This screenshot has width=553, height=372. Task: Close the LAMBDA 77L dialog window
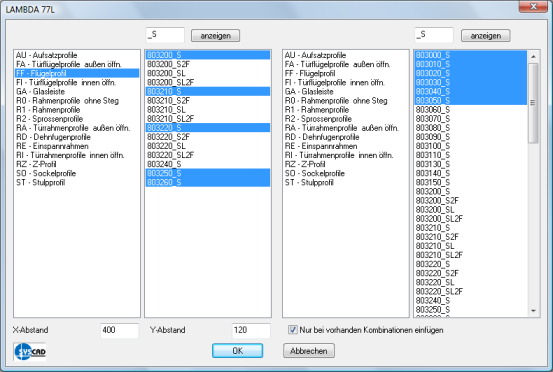(x=533, y=6)
